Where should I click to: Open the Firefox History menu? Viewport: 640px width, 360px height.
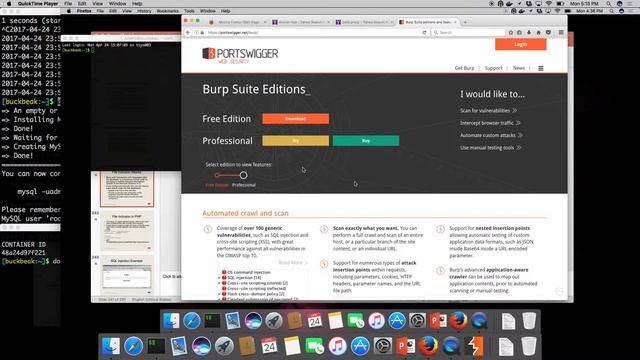[x=144, y=11]
